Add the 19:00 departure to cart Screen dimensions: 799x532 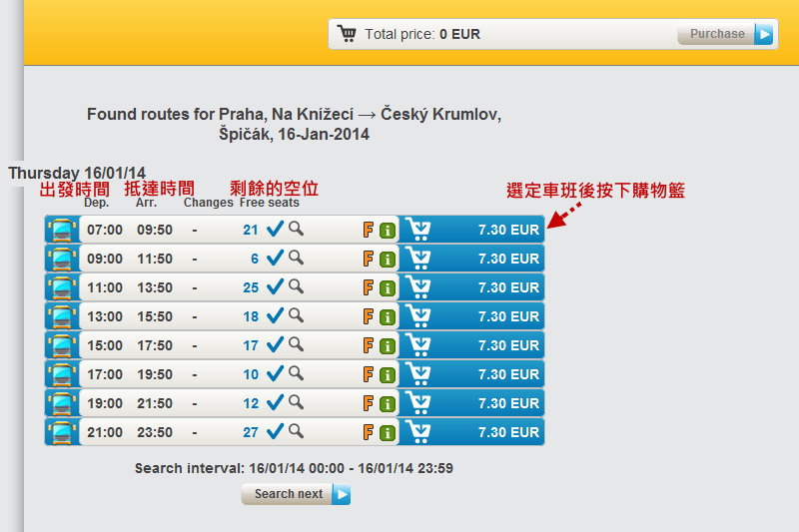[418, 403]
